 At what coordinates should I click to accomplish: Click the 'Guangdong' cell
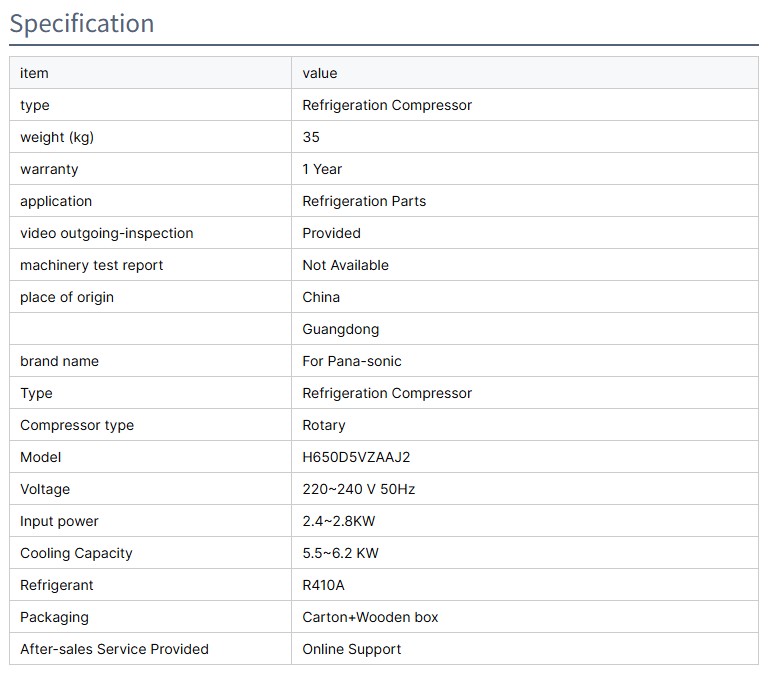[x=340, y=329]
